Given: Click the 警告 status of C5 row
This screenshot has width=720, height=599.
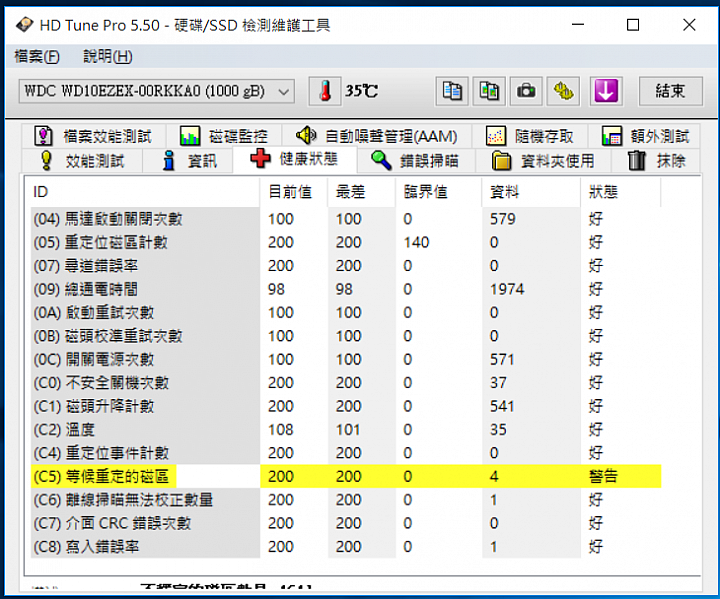Looking at the screenshot, I should click(x=603, y=476).
